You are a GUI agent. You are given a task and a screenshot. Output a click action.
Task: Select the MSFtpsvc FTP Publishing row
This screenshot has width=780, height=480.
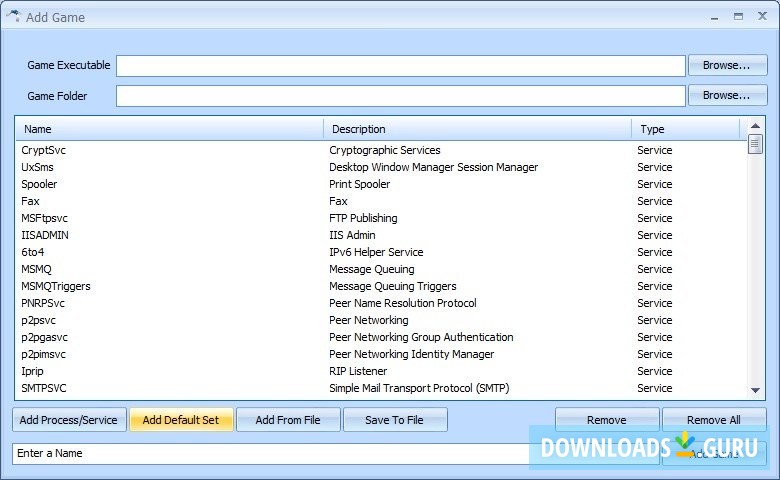pyautogui.click(x=45, y=218)
